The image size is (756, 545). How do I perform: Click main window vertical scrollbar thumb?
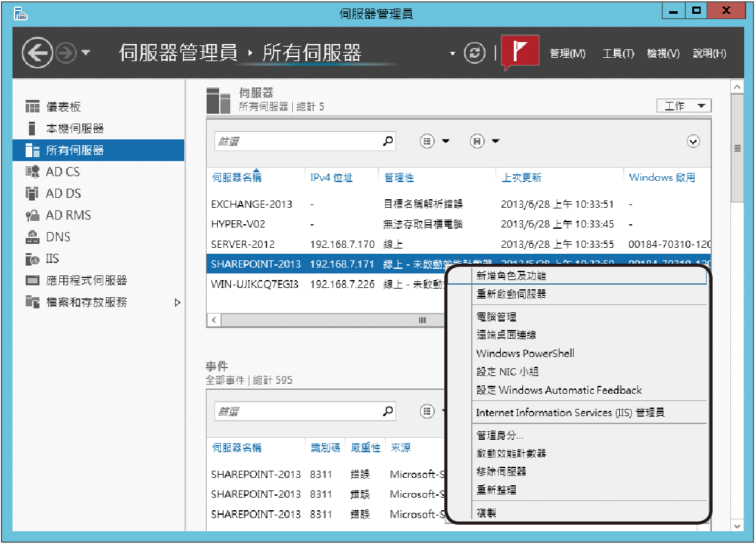tap(737, 149)
